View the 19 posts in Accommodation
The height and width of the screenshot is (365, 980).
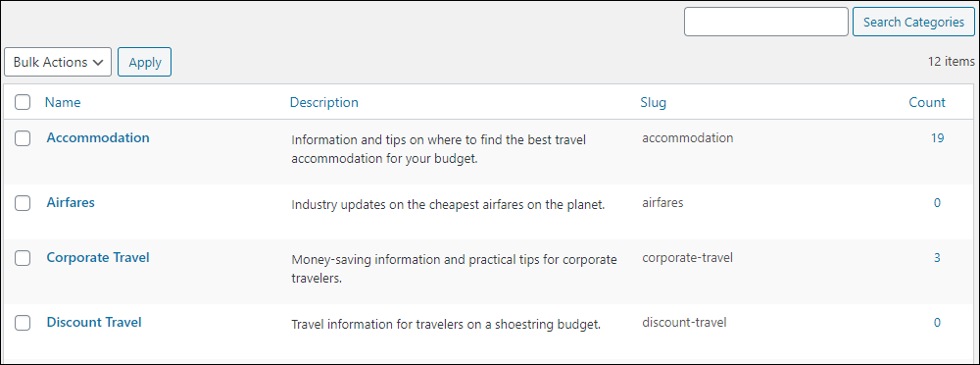coord(937,137)
